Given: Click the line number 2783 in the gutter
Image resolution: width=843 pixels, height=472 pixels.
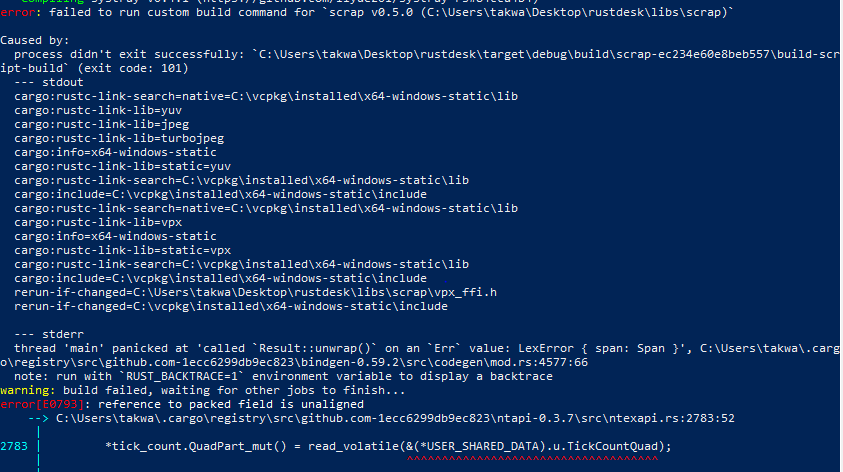Looking at the screenshot, I should click(15, 446).
